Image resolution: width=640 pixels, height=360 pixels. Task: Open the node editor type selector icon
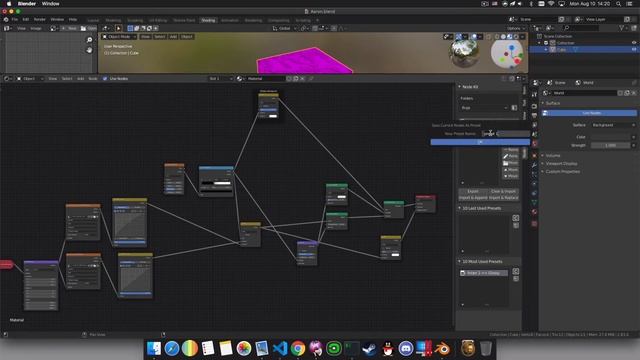pos(7,78)
